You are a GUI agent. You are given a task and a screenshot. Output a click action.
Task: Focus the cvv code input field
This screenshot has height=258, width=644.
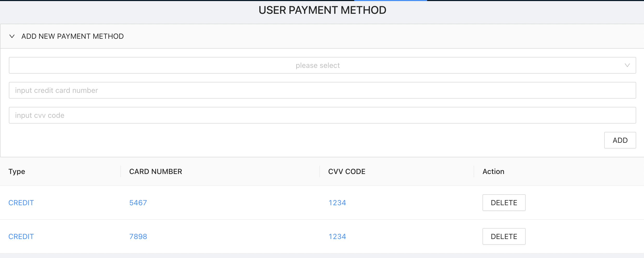322,115
